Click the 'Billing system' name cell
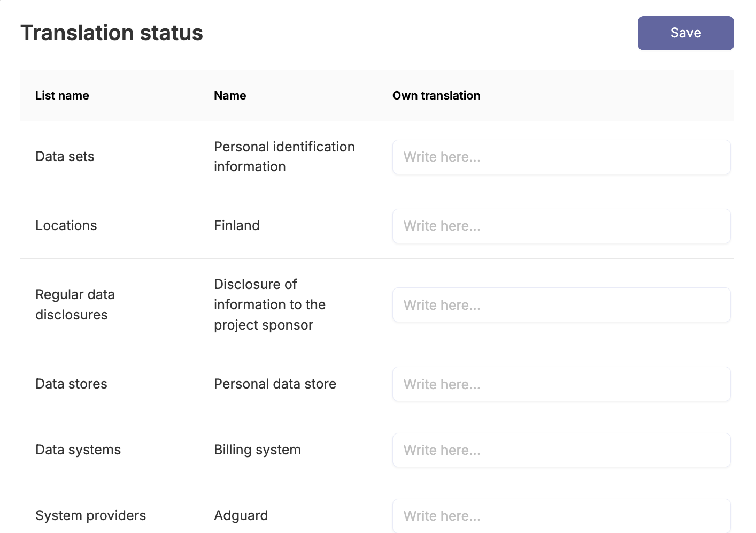 coord(257,450)
